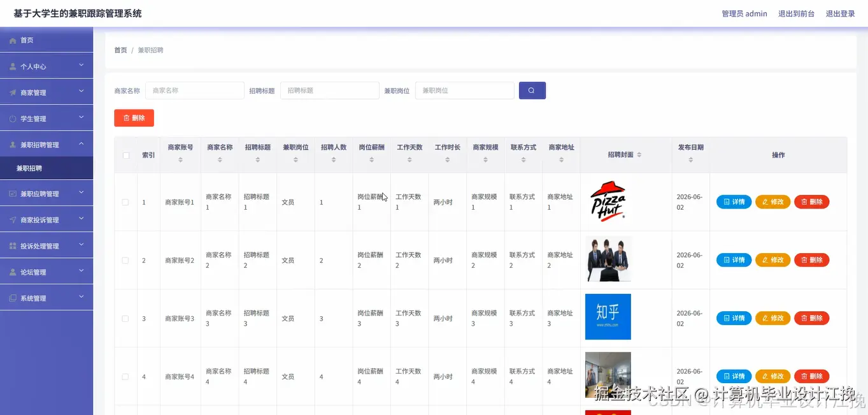This screenshot has width=868, height=415.
Task: Click 删除 for row 商家账号3
Action: coord(811,318)
